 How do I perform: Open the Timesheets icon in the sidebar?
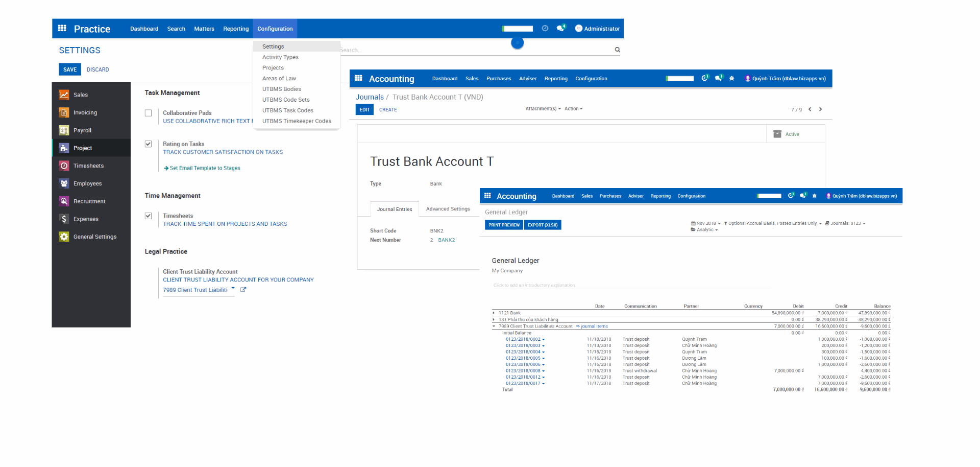(x=64, y=166)
